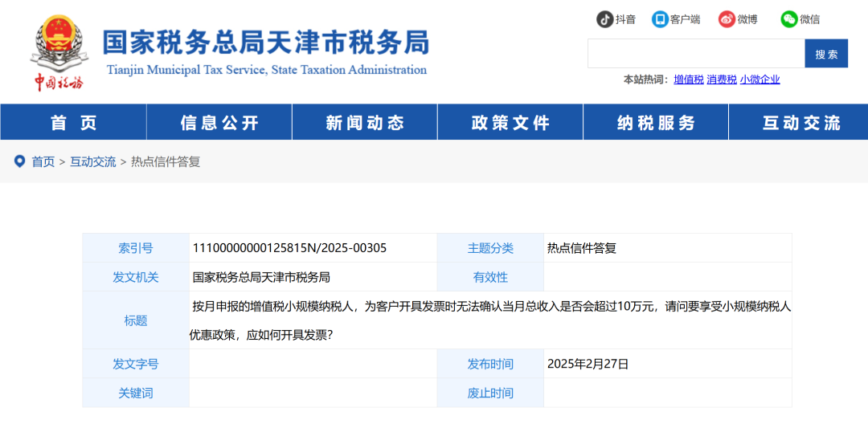This screenshot has width=868, height=436.
Task: Select the 新闻动态 navigation menu
Action: [x=365, y=123]
